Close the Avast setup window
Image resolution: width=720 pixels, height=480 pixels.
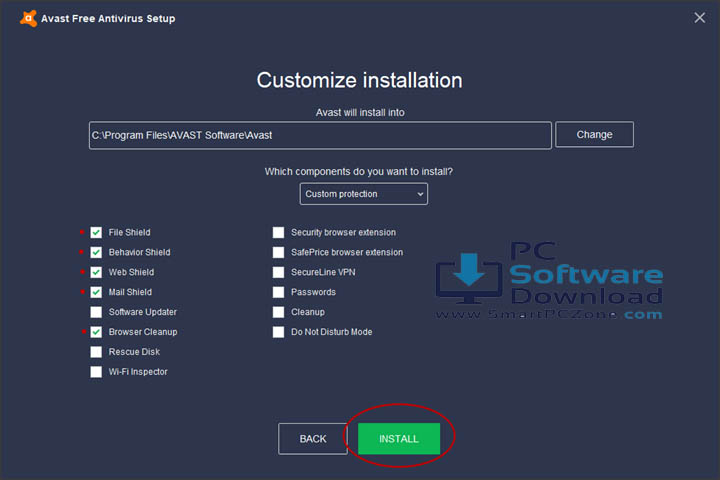coord(699,17)
